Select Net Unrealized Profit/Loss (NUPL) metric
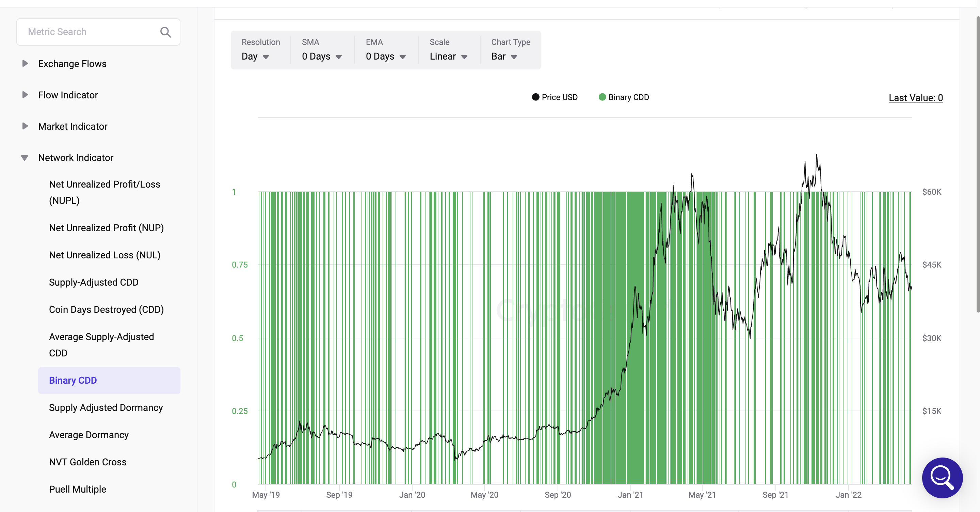Image resolution: width=980 pixels, height=512 pixels. [x=105, y=192]
